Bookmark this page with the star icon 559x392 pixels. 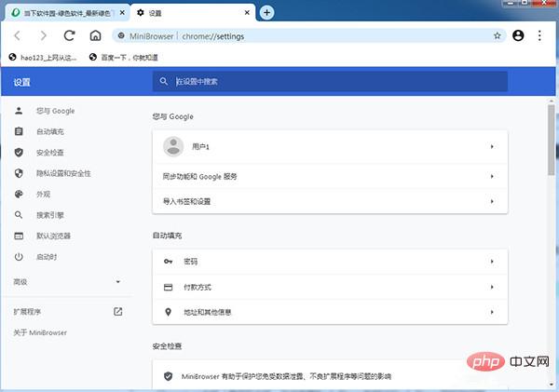pos(497,35)
